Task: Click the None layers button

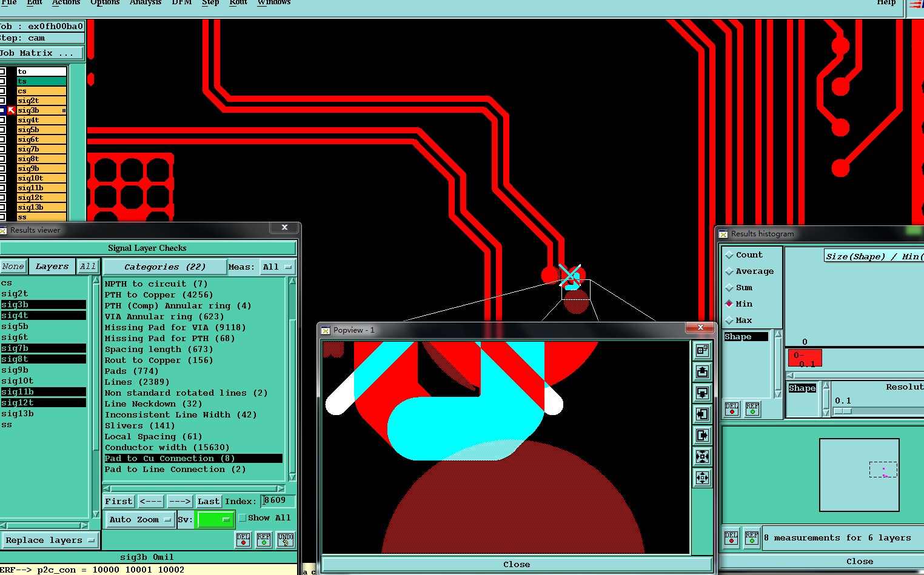Action: (13, 266)
